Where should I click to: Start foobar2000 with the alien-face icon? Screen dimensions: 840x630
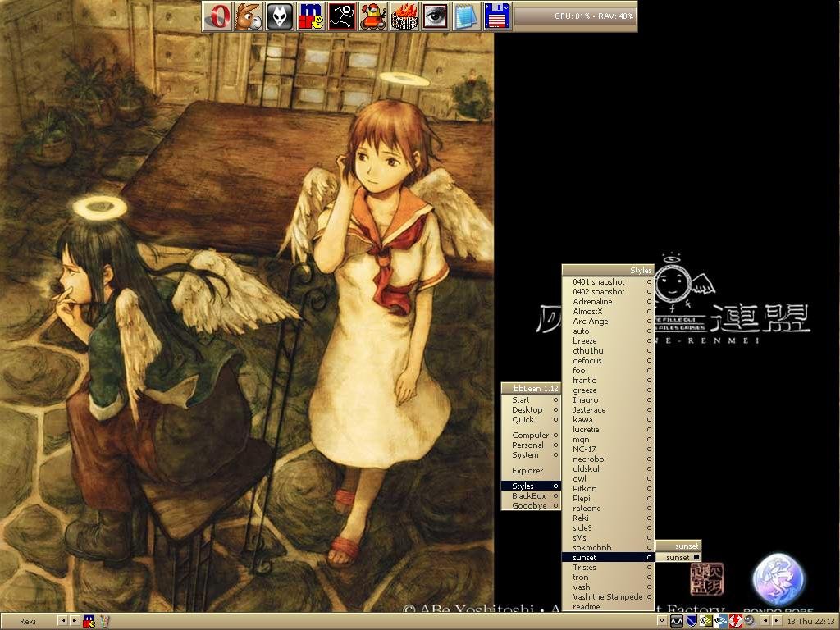(x=280, y=16)
